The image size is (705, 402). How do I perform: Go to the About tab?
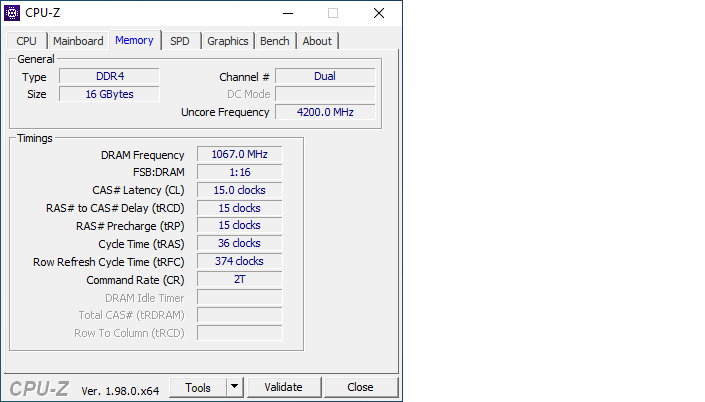tap(317, 41)
